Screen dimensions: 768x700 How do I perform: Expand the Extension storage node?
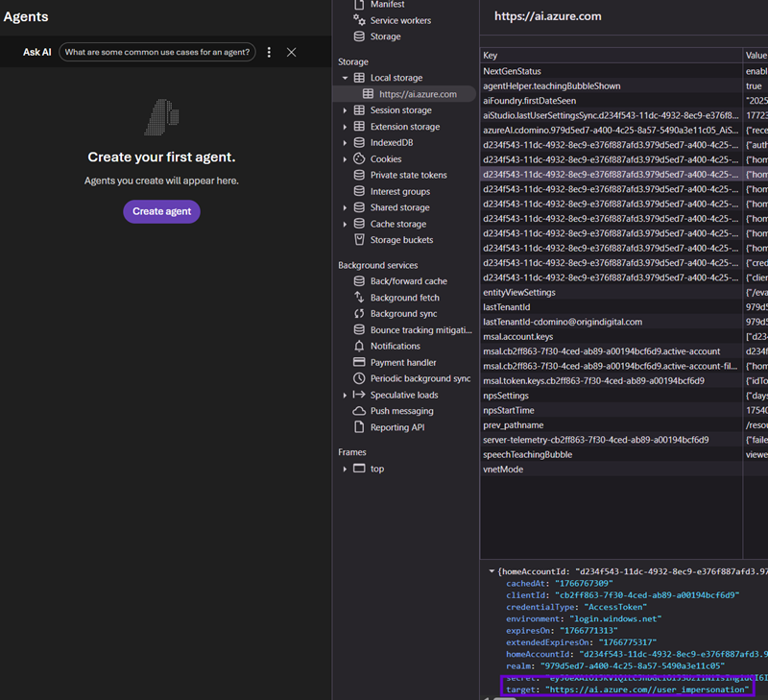pos(345,127)
